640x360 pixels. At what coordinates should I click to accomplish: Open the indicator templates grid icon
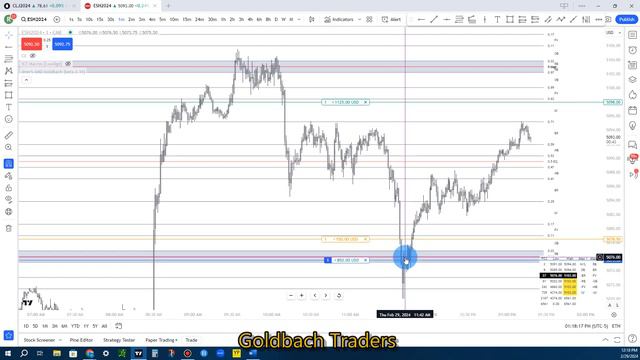coord(369,19)
